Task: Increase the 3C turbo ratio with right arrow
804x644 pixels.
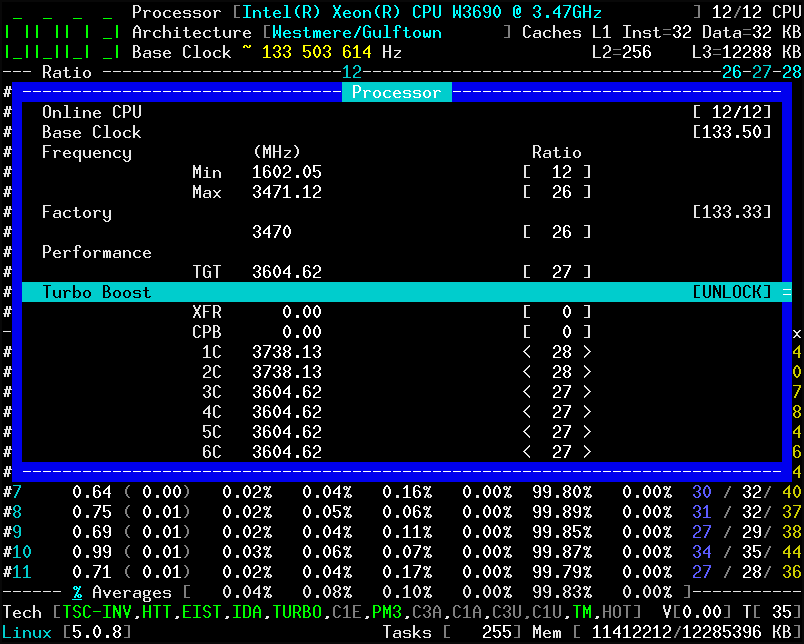Action: (587, 392)
